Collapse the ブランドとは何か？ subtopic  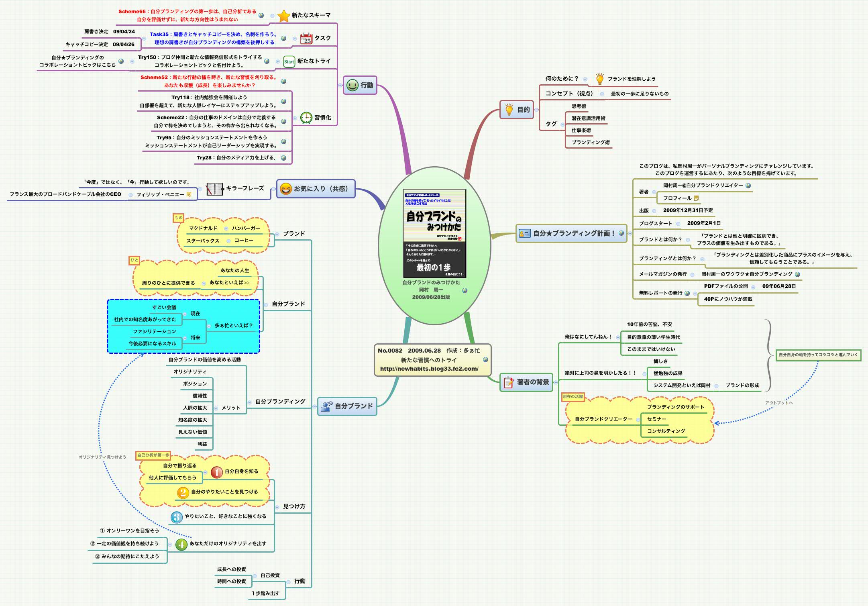(688, 239)
